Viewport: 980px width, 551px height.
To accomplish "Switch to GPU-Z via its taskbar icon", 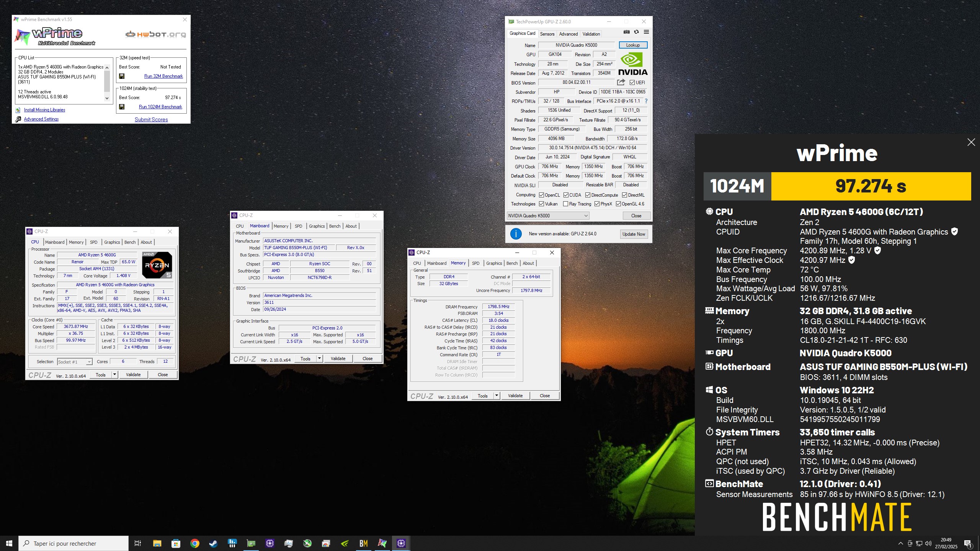I will pos(251,543).
